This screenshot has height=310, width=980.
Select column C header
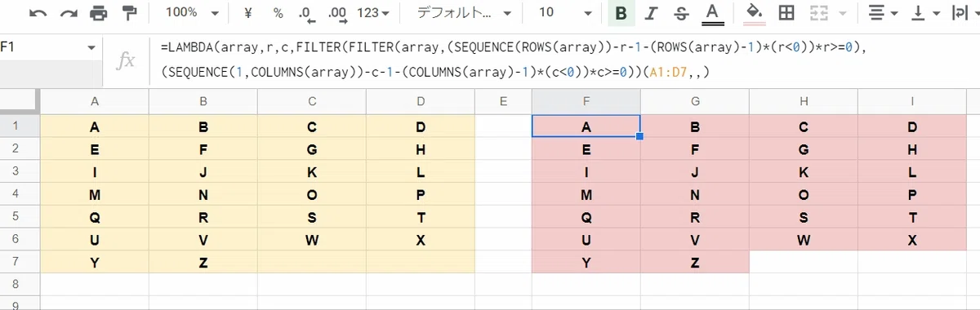pyautogui.click(x=312, y=101)
